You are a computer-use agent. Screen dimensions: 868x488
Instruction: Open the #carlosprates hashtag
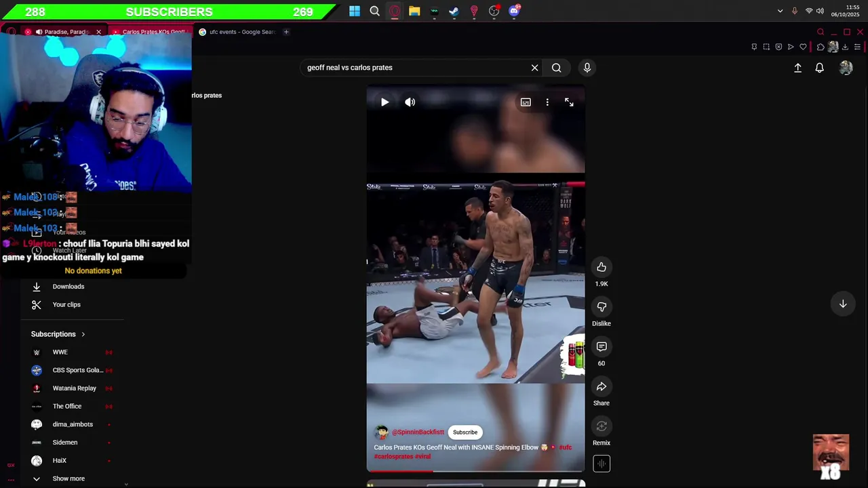pos(393,457)
